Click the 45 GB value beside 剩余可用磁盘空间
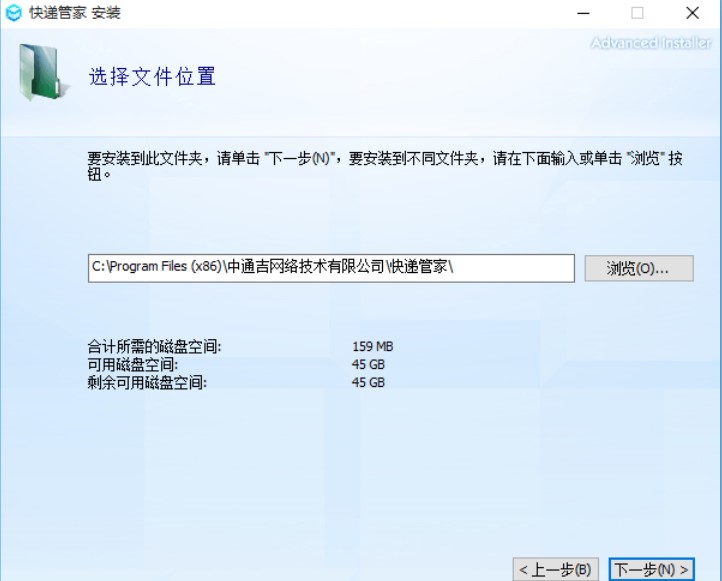722x581 pixels. pos(368,383)
